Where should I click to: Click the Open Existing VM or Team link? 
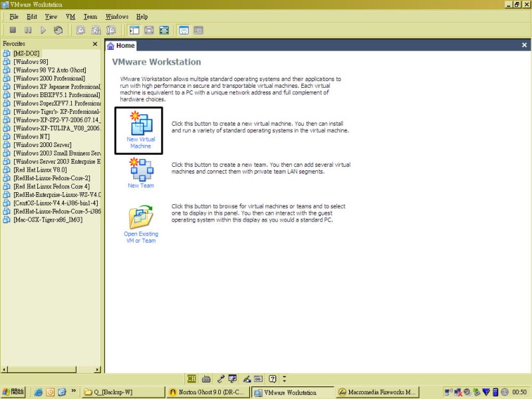pyautogui.click(x=141, y=237)
